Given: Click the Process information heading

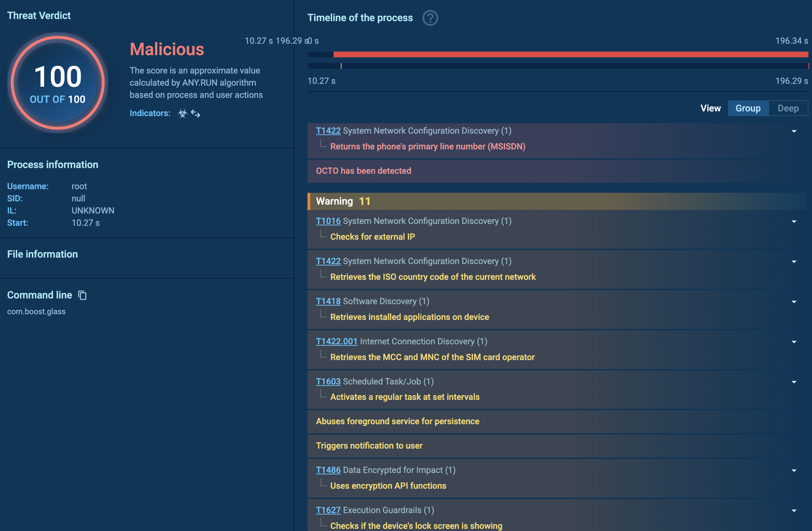Looking at the screenshot, I should point(53,165).
